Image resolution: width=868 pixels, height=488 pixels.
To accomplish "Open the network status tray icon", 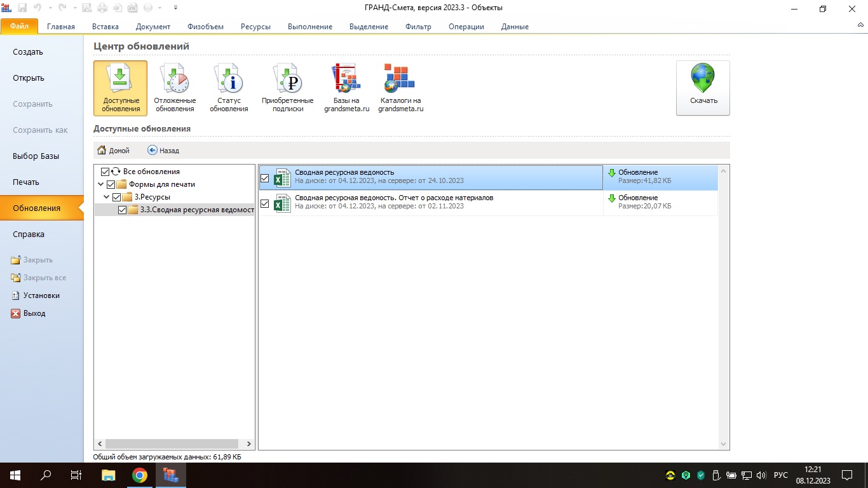I will [x=747, y=475].
